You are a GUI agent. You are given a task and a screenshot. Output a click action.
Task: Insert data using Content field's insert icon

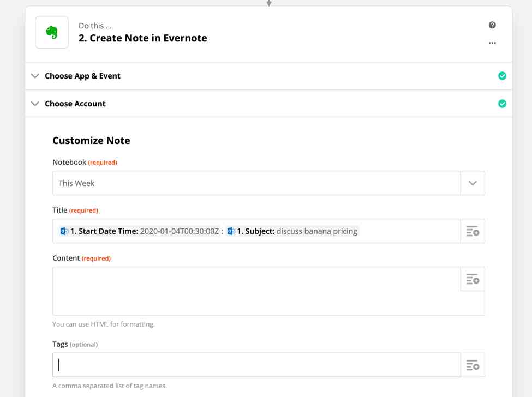pos(473,279)
